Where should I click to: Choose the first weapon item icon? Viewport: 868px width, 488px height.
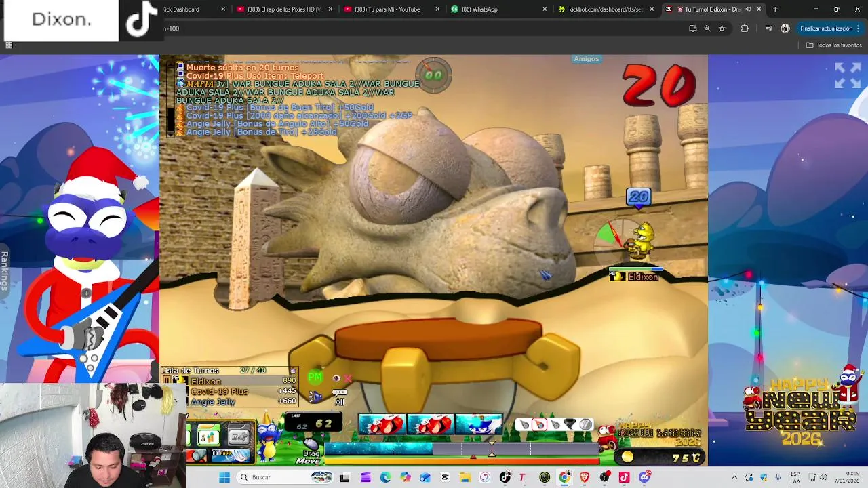(524, 425)
